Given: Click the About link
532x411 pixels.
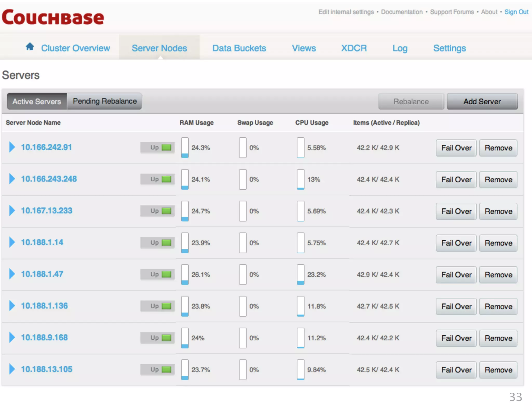Looking at the screenshot, I should (489, 12).
